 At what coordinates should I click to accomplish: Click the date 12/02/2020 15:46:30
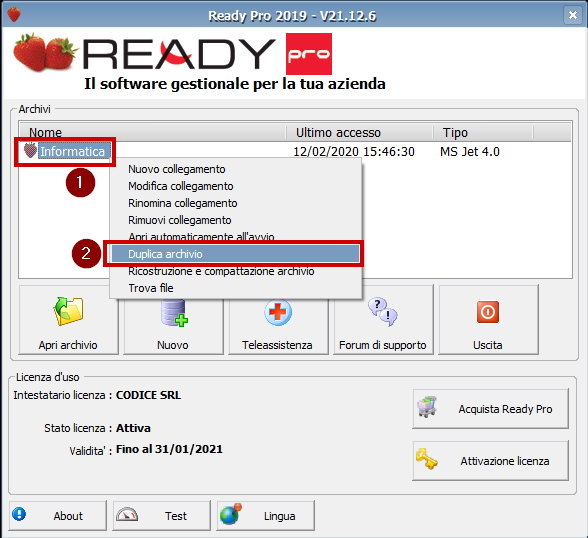point(354,152)
